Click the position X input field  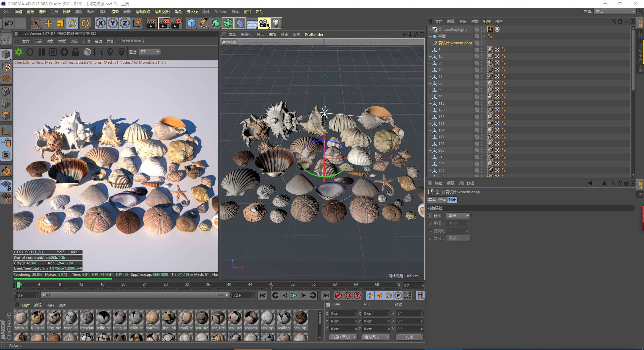(x=343, y=313)
